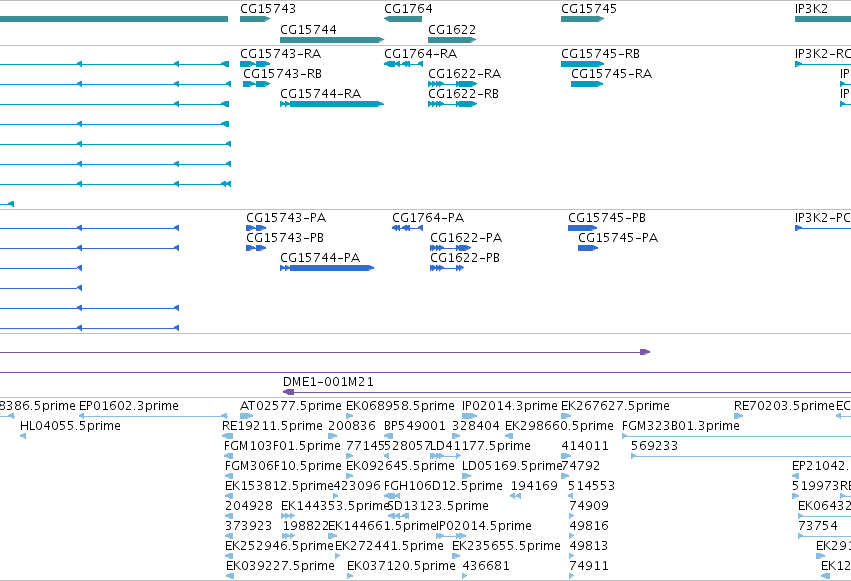Select transcript CG15743-RB
The width and height of the screenshot is (851, 581).
256,84
